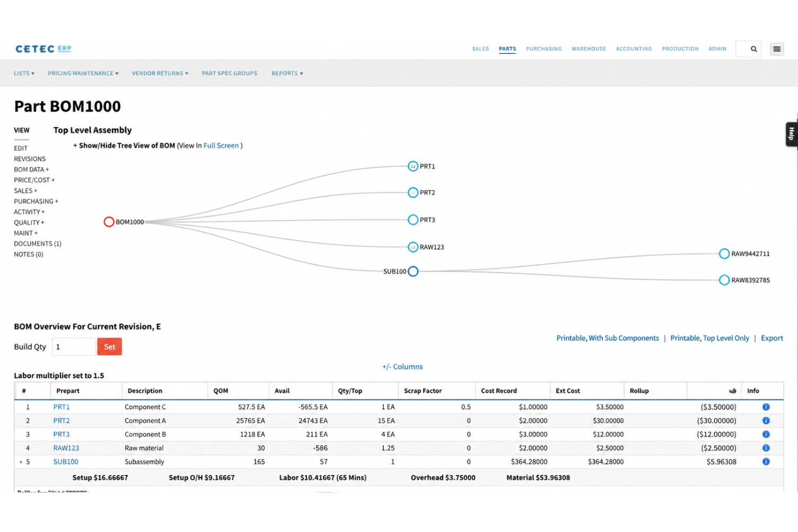The image size is (798, 532).
Task: Select the PRT3 node circle in tree
Action: click(x=413, y=220)
